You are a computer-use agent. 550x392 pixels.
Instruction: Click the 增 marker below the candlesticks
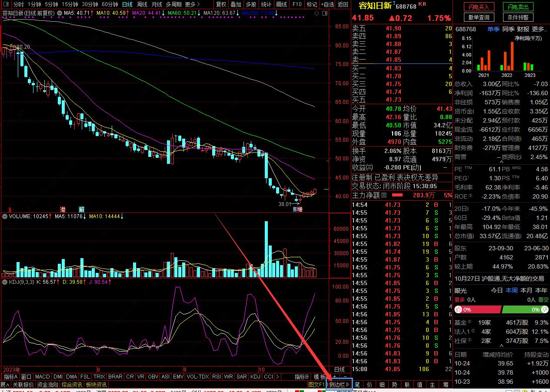click(x=300, y=209)
